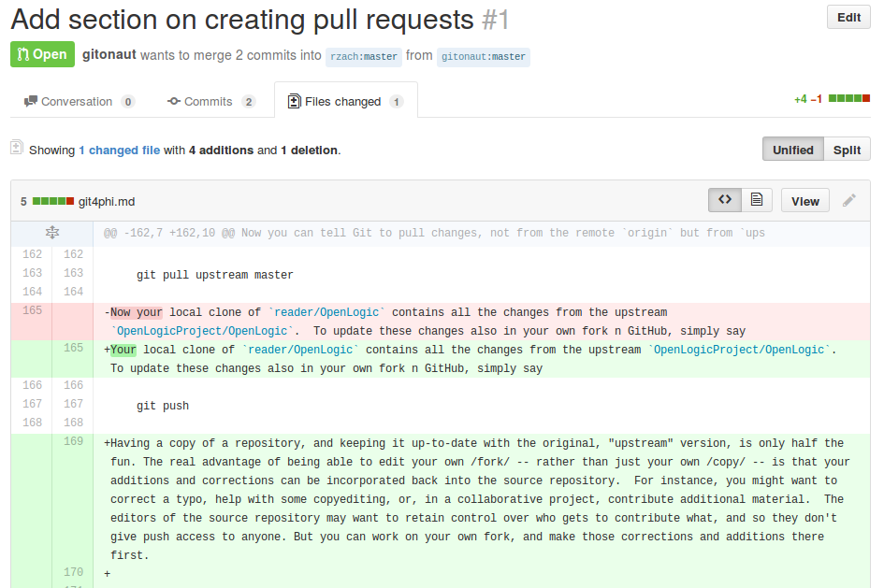Edit git4phi.md with pencil icon
Image resolution: width=884 pixels, height=588 pixels.
pyautogui.click(x=849, y=200)
